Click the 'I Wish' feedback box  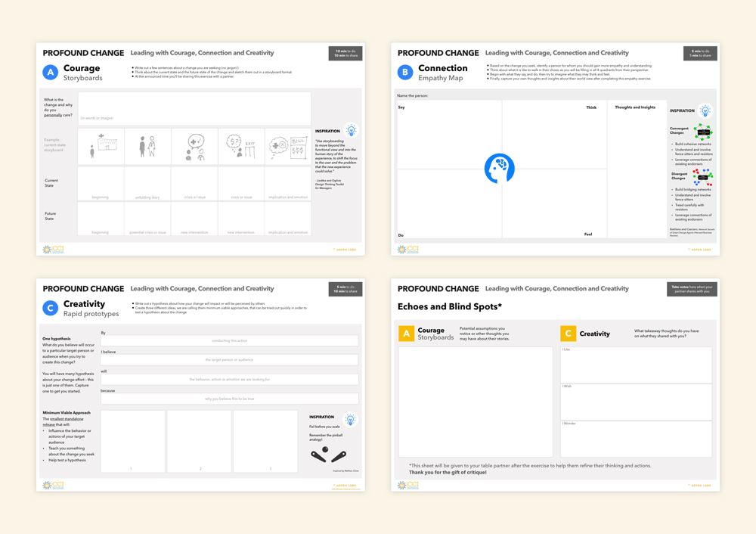point(636,402)
